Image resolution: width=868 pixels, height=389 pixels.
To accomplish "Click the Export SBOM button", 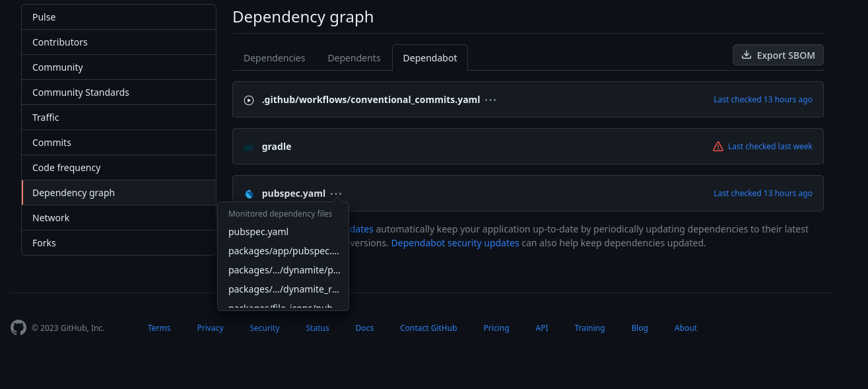I will coord(778,55).
